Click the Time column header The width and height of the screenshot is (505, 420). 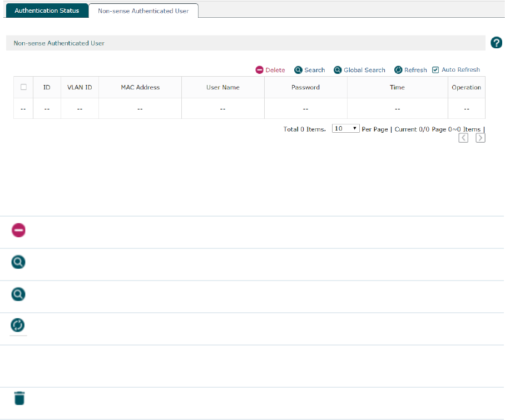coord(397,87)
